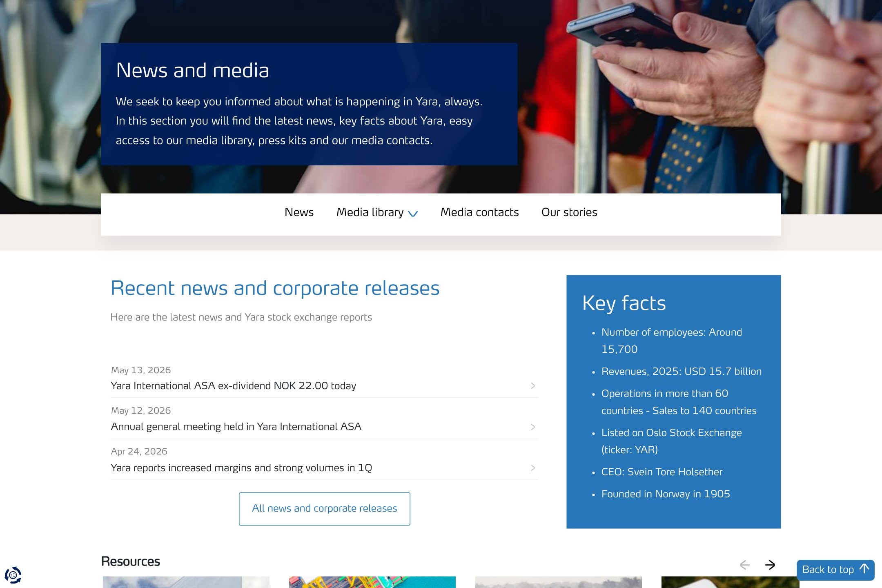Go to the News tab
Viewport: 882px width, 588px height.
point(299,212)
